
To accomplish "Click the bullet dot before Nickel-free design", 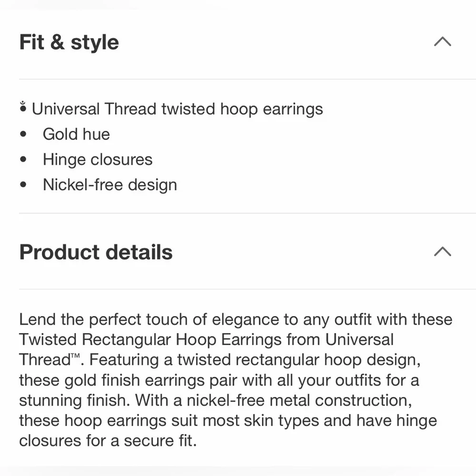I will pos(23,184).
